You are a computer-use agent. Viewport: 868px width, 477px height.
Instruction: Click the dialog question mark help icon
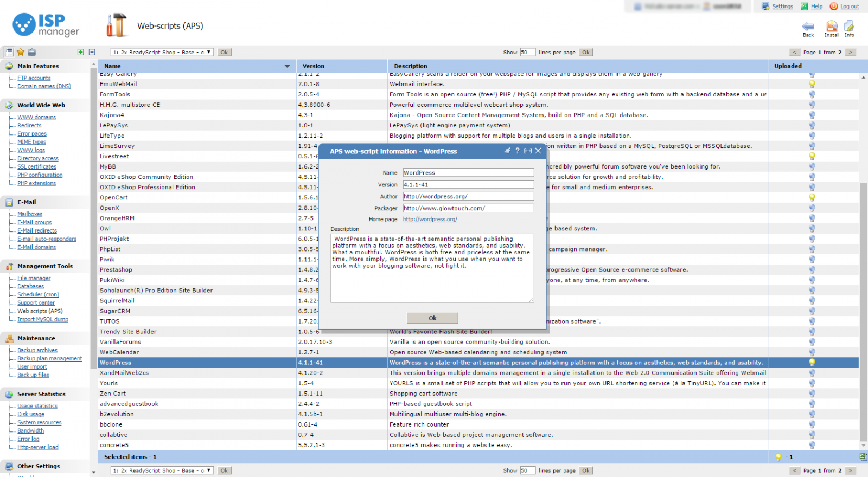click(517, 151)
